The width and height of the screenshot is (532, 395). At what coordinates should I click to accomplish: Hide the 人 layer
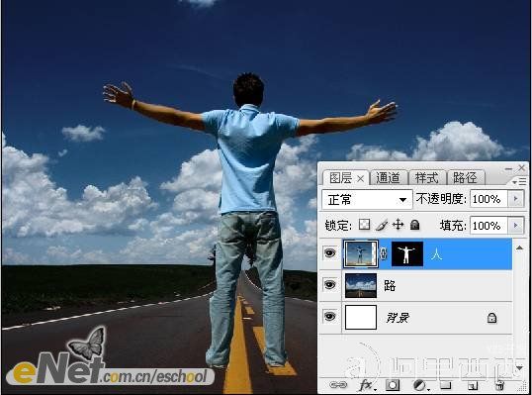click(330, 253)
